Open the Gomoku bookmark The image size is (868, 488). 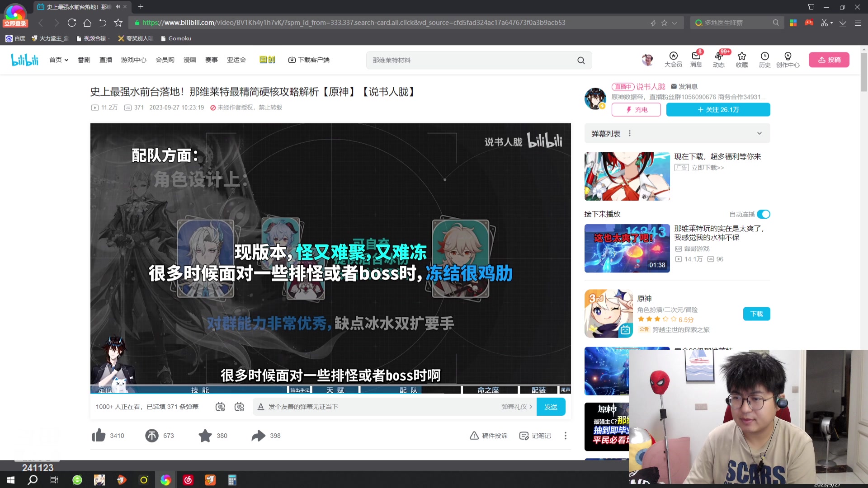click(x=176, y=38)
